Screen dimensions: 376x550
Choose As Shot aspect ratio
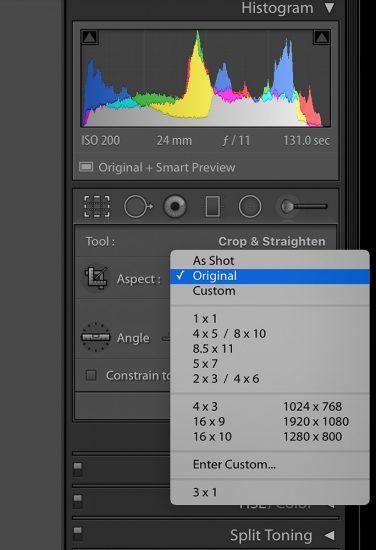[x=270, y=261]
